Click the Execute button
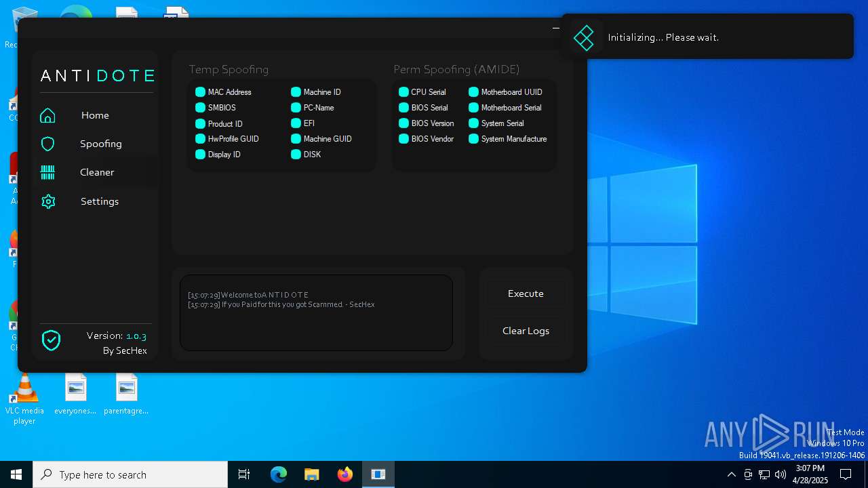 point(526,293)
